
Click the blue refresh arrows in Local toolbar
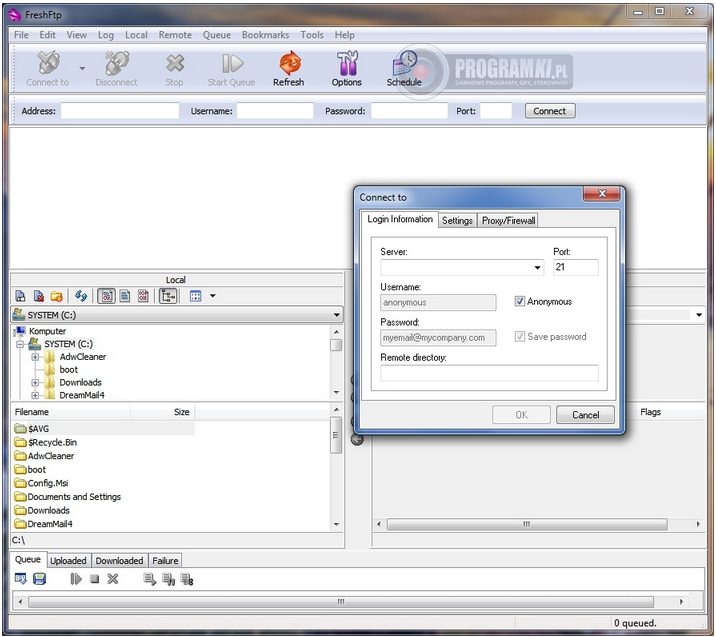tap(81, 296)
